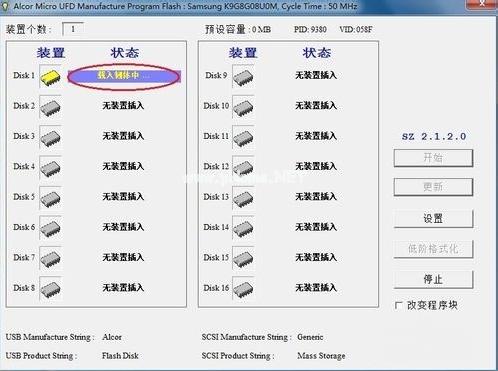Click the left panel 装置 column header

[51, 53]
